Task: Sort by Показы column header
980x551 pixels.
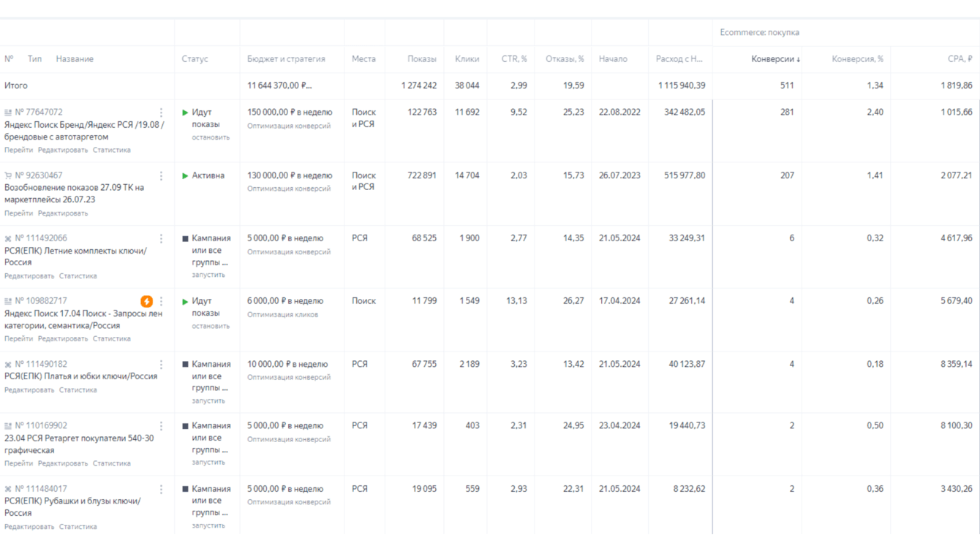Action: pos(422,59)
